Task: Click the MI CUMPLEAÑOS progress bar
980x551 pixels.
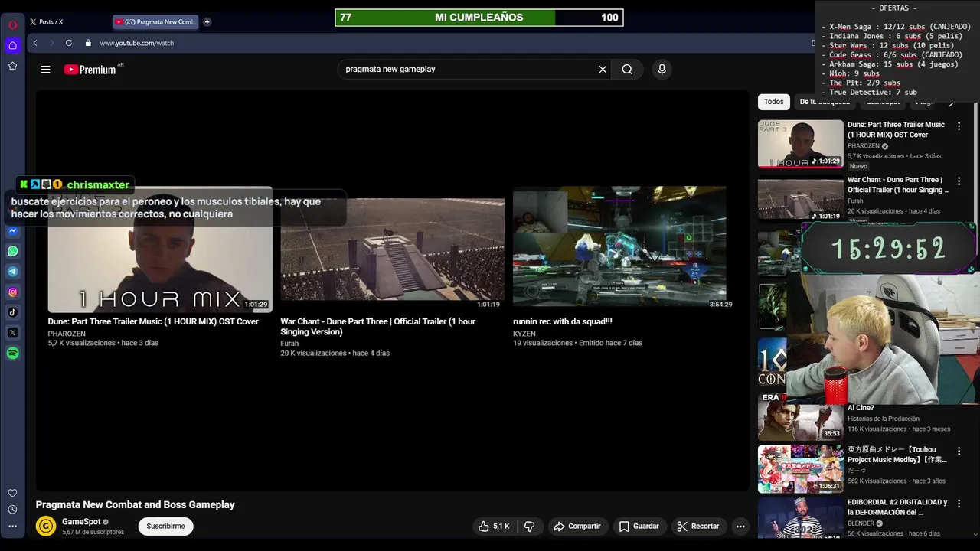Action: click(479, 18)
